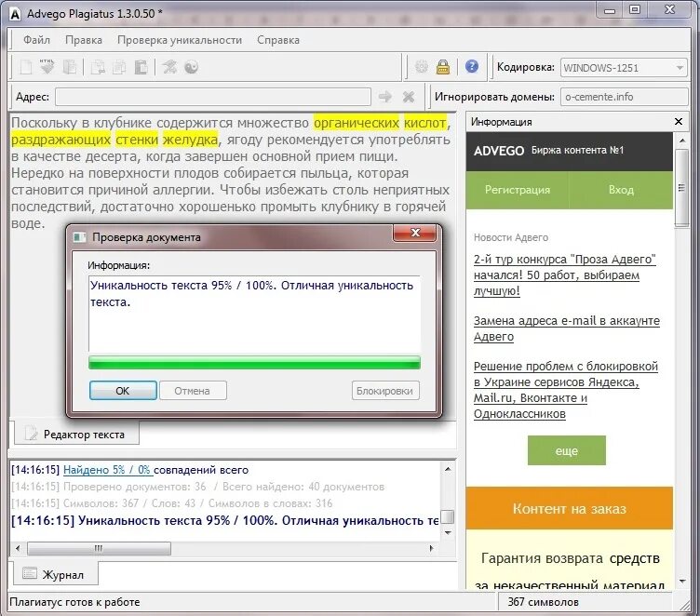Click the yin-yang deep check icon
The image size is (700, 616).
tap(191, 67)
